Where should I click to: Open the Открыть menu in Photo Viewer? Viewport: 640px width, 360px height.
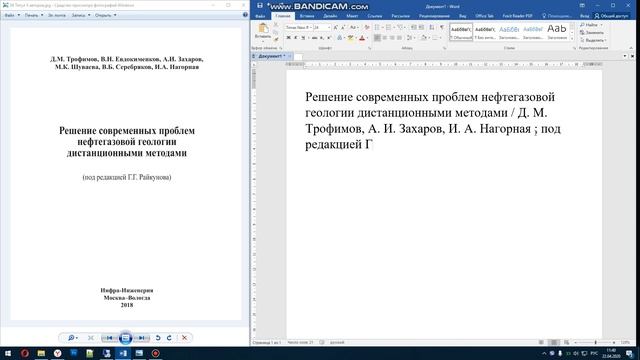pyautogui.click(x=105, y=15)
